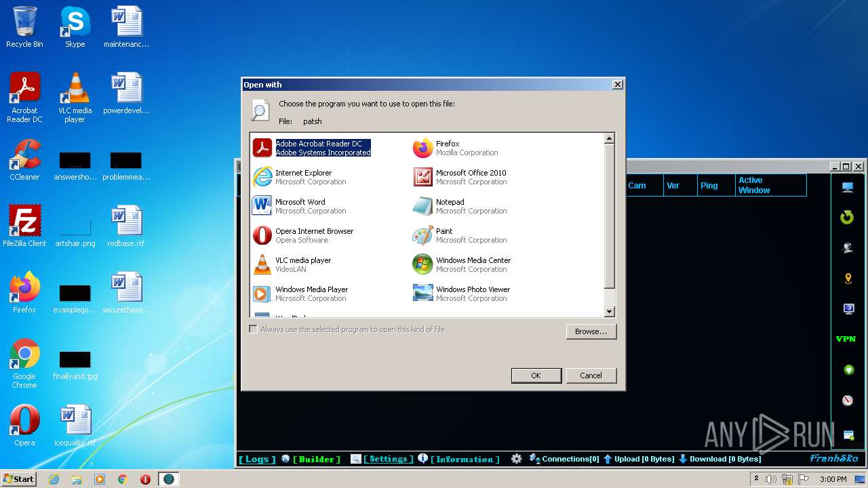Toggle Always use the selected program checkbox

pyautogui.click(x=253, y=329)
